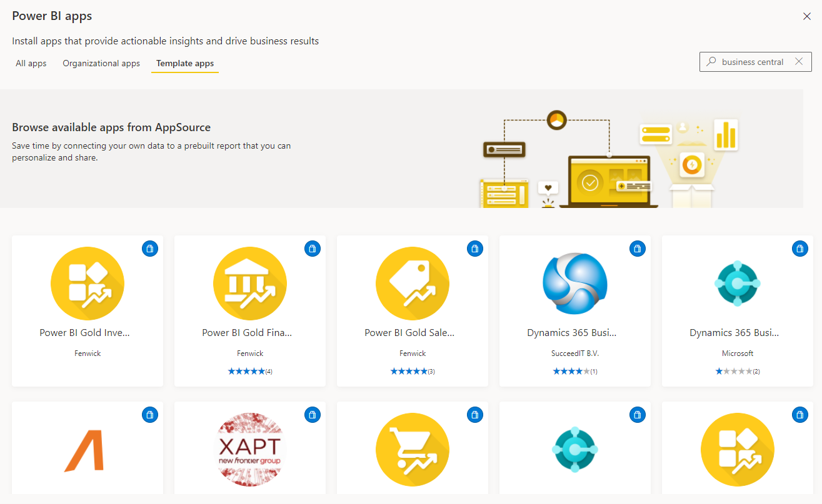
Task: Click the search magnifier icon
Action: pos(711,62)
